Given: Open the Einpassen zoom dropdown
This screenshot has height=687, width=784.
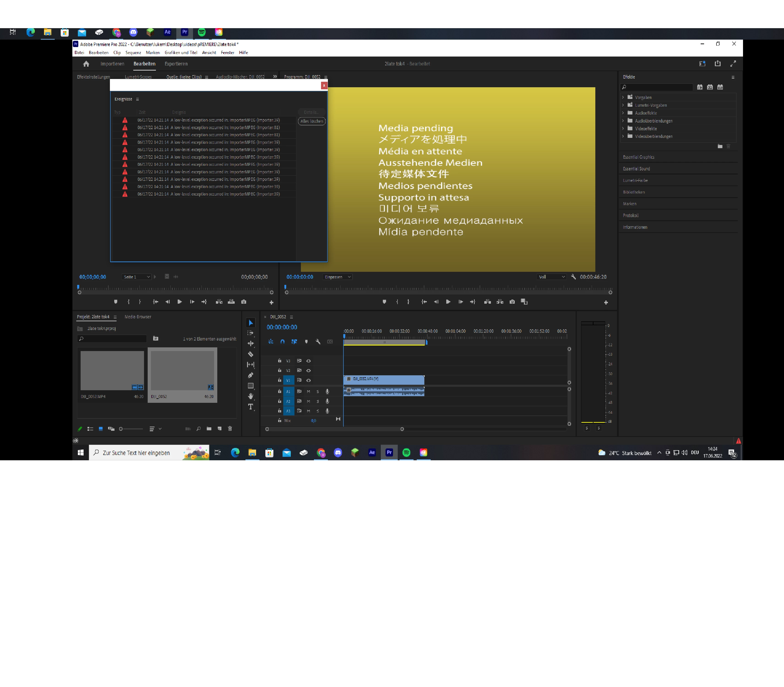Looking at the screenshot, I should 337,277.
